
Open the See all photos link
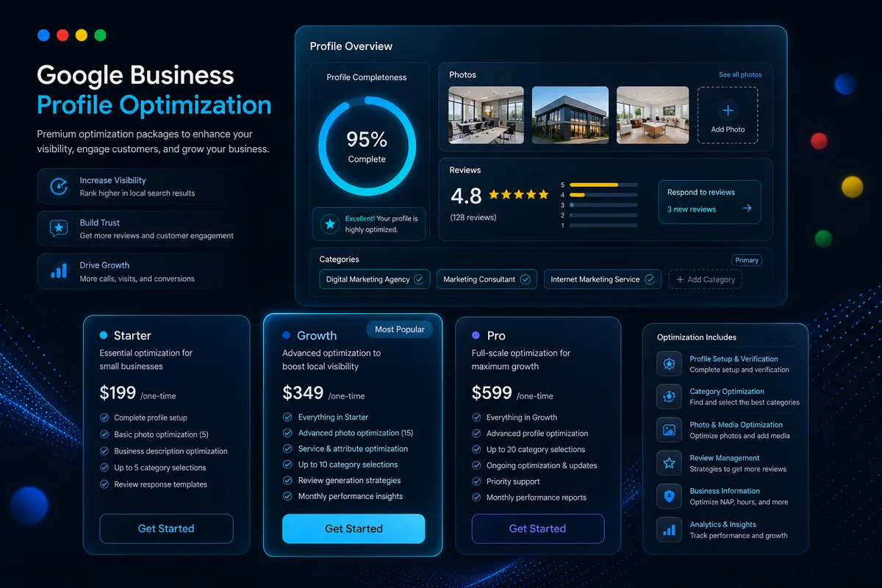coord(740,75)
